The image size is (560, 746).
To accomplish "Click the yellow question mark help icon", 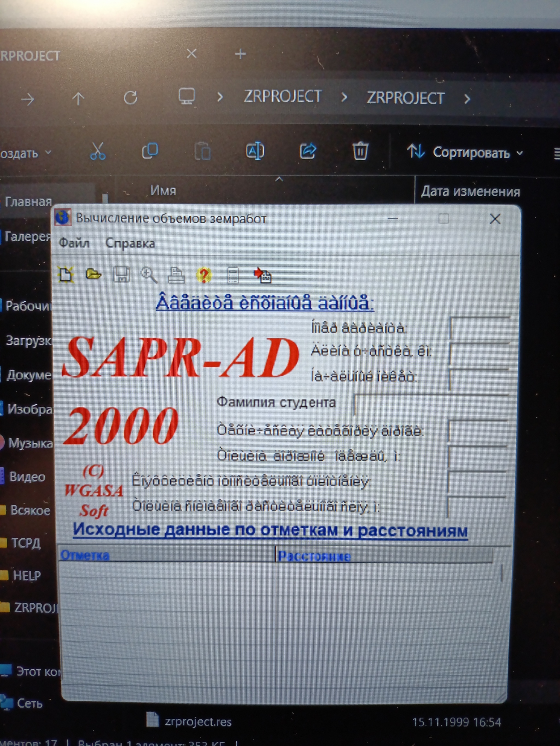I will click(204, 276).
